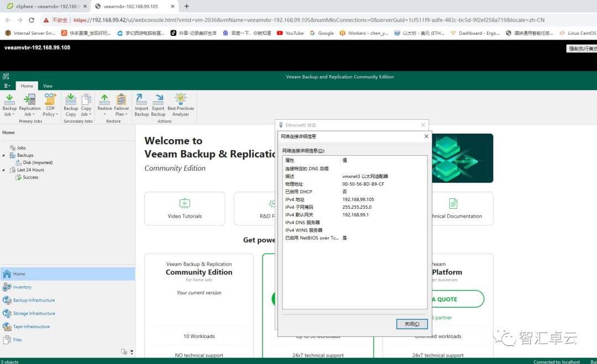Open the Replication Job tool
The image size is (597, 364).
(x=29, y=105)
